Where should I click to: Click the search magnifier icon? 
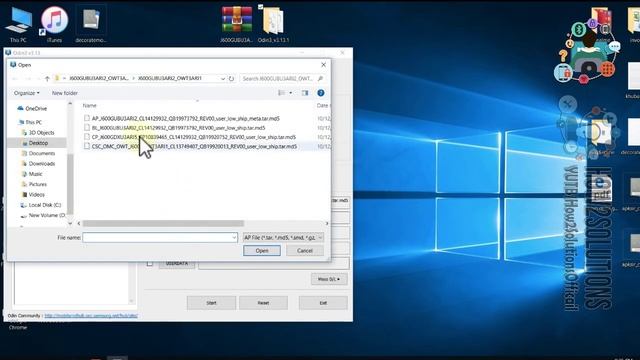(x=320, y=78)
